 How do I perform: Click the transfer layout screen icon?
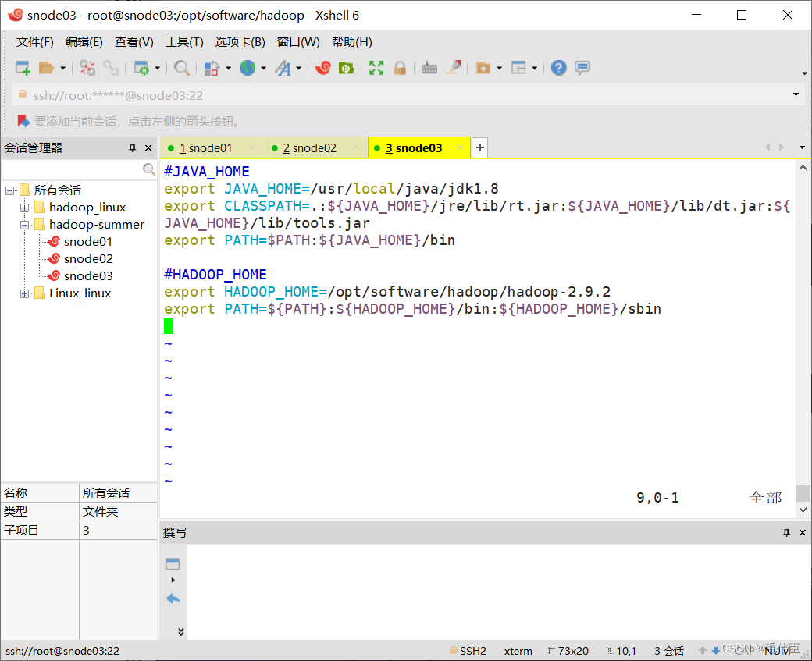(212, 68)
